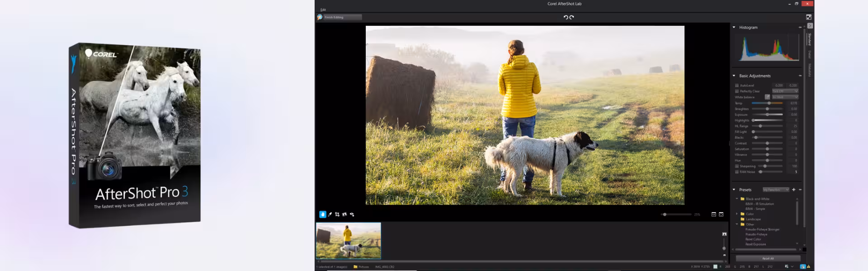Apply the Reset Color preset
868x271 pixels.
753,239
